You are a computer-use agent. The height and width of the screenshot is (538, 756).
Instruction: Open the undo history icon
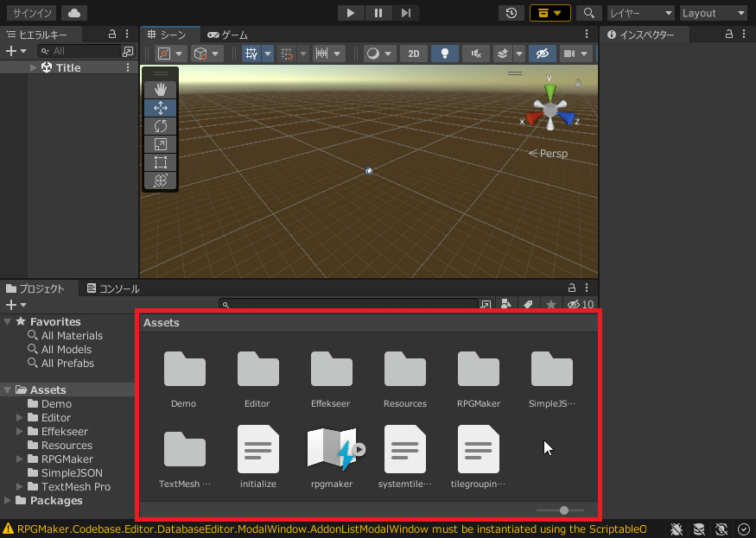511,13
